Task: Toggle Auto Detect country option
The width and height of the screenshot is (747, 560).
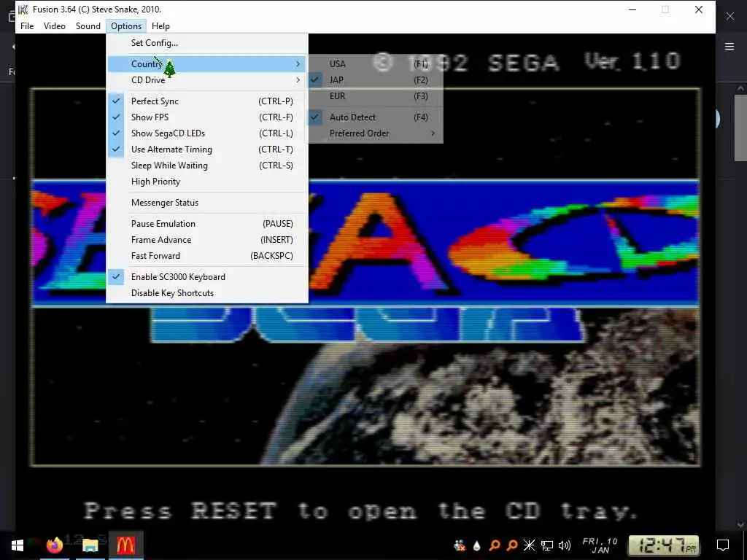Action: pyautogui.click(x=376, y=117)
